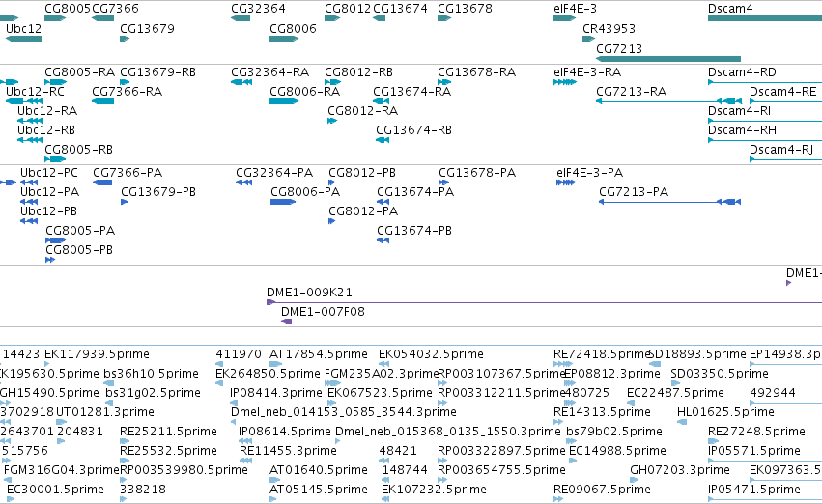The height and width of the screenshot is (504, 822).
Task: Open the CG8012-RB transcript label
Action: 358,71
